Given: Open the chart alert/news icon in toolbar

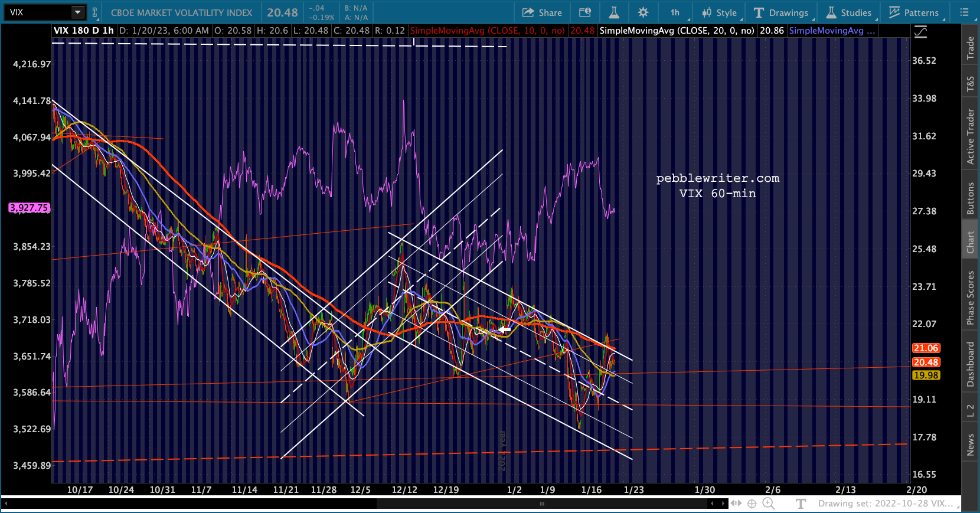Looking at the screenshot, I should (584, 12).
